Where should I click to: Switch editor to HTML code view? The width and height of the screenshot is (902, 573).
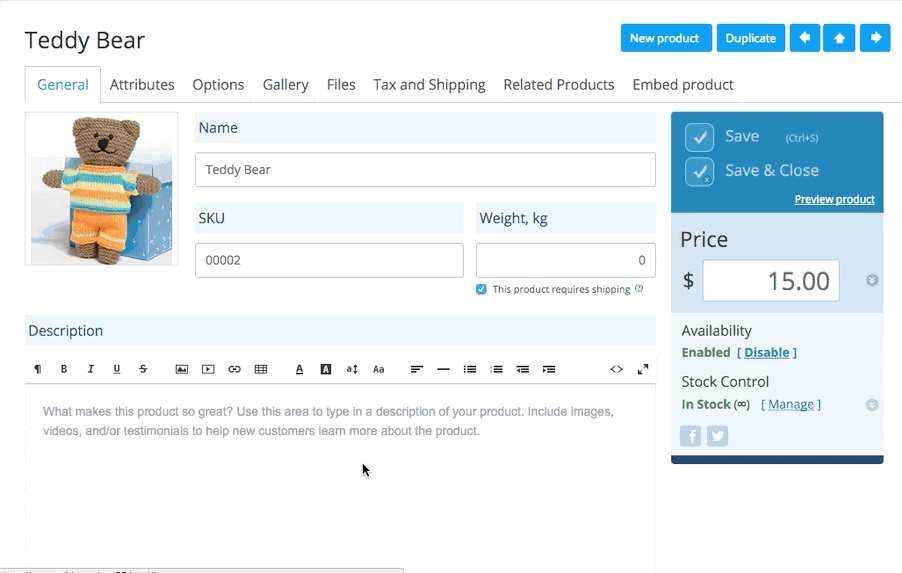pyautogui.click(x=617, y=369)
